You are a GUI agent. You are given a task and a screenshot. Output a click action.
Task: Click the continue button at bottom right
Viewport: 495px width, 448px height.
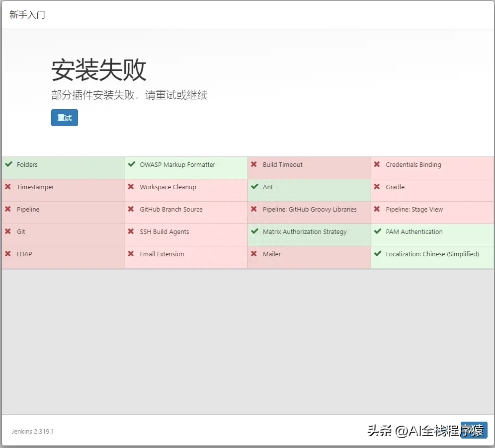coord(474,430)
